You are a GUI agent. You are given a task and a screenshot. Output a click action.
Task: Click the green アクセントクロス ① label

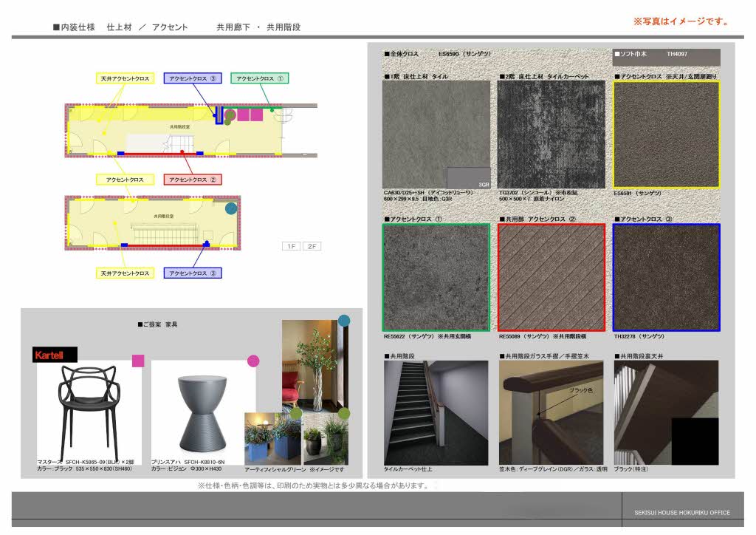point(260,78)
